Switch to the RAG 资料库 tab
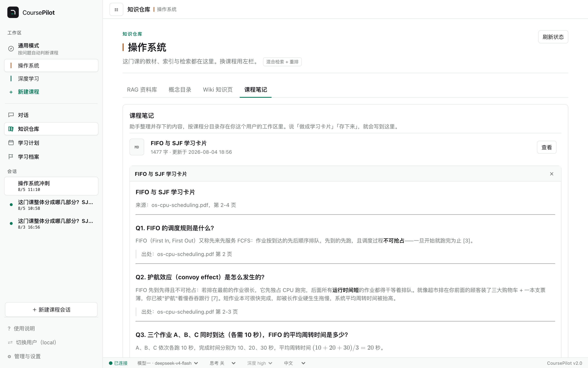The height and width of the screenshot is (368, 588). click(142, 90)
